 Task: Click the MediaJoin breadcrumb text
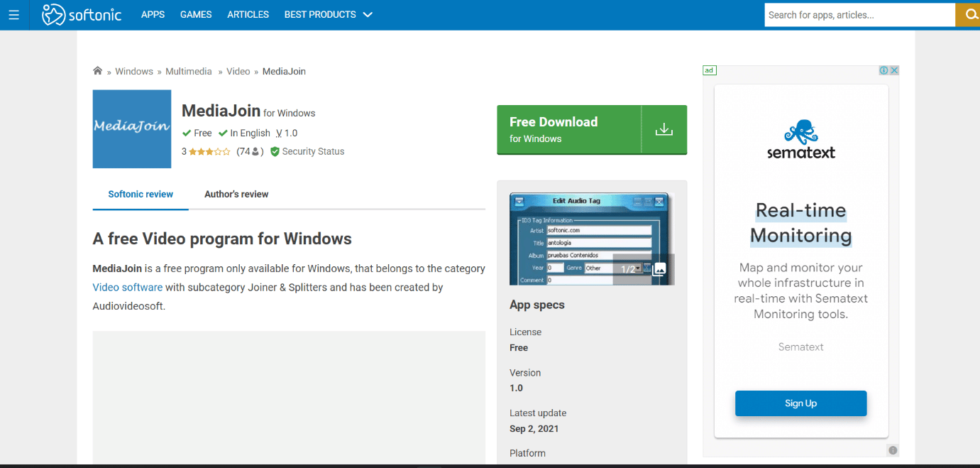[284, 71]
